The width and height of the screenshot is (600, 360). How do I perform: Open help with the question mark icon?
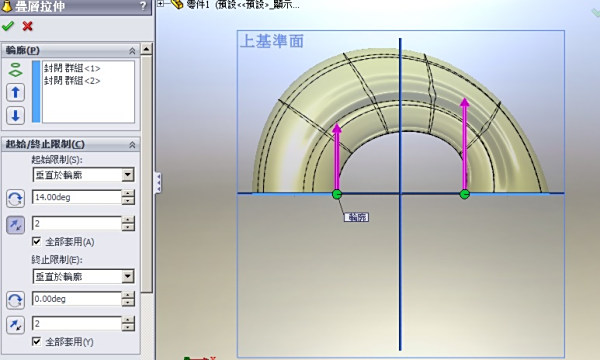143,6
